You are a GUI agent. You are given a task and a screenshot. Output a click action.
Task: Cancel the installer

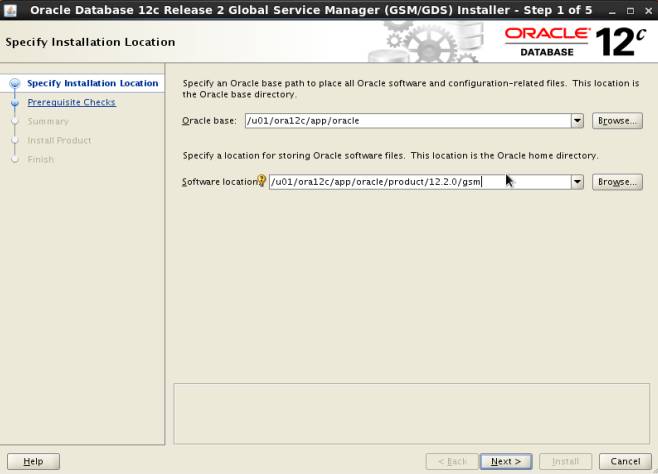coord(625,461)
